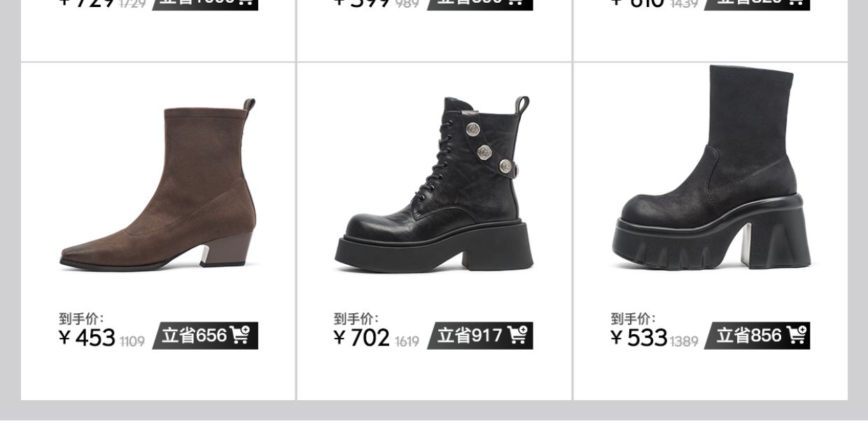
Task: Click 到手价 label above ¥702
Action: [356, 319]
